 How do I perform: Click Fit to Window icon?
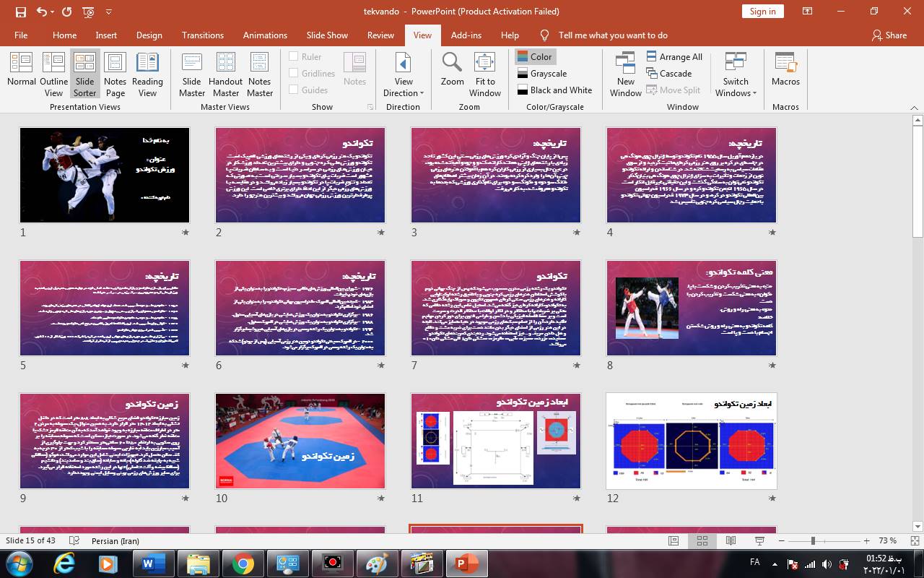point(485,72)
